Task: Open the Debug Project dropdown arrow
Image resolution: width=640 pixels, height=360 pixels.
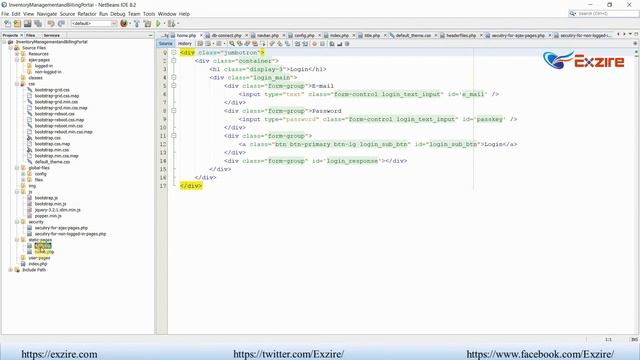Action: click(178, 24)
